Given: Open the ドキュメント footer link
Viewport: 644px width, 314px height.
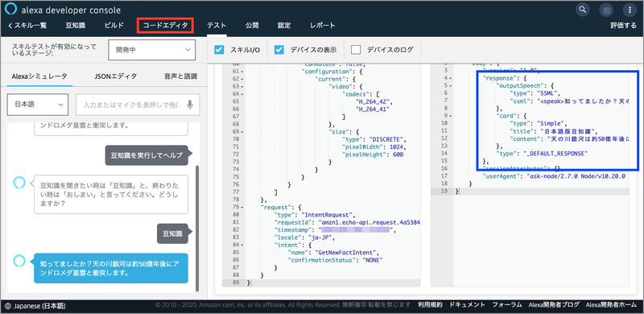Looking at the screenshot, I should 468,304.
